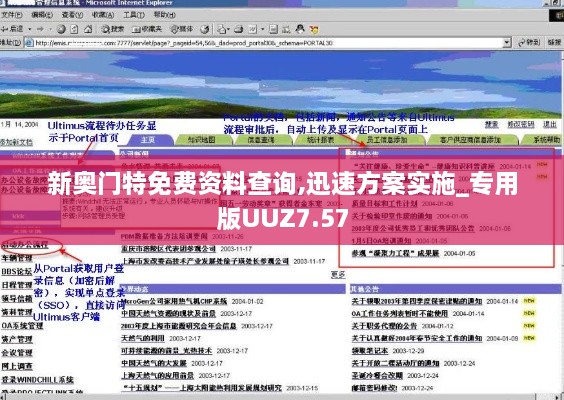Open the 帮助(H) menu
The image size is (564, 400).
164,15
